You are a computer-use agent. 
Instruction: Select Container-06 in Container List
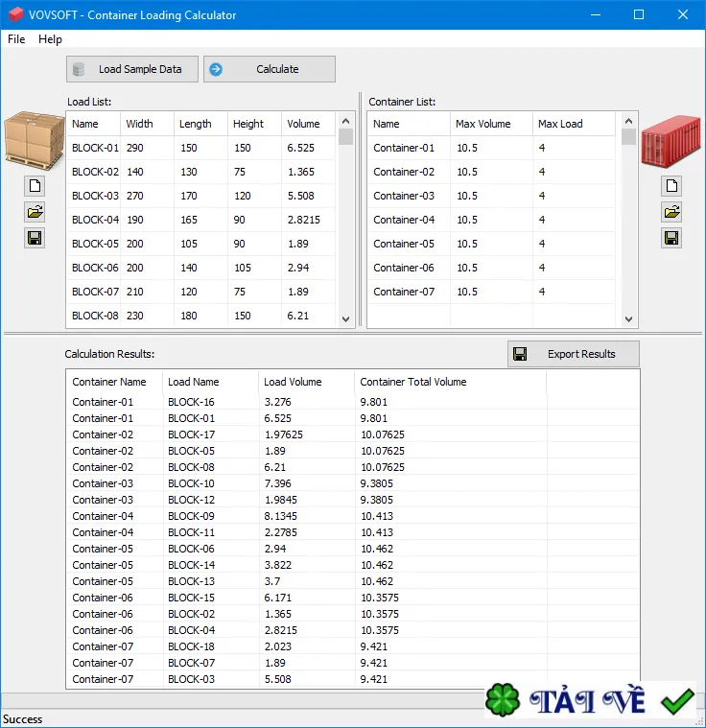click(x=491, y=268)
